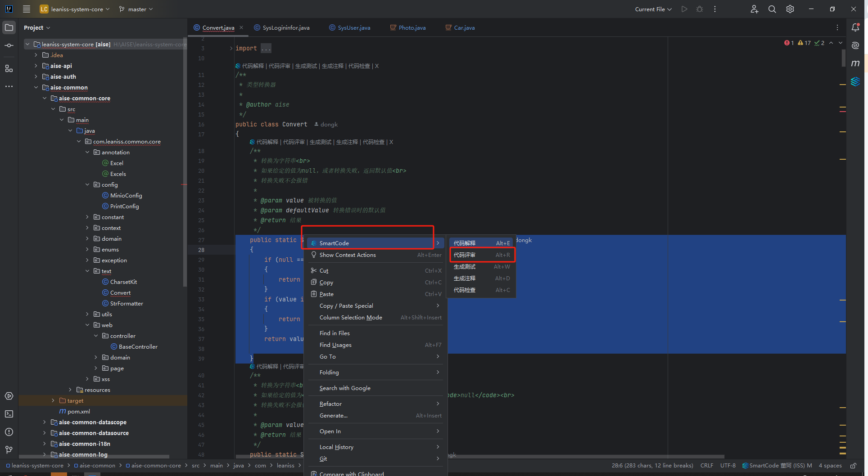The image size is (868, 476).
Task: Change CRLF line separator in status bar
Action: [x=707, y=466]
